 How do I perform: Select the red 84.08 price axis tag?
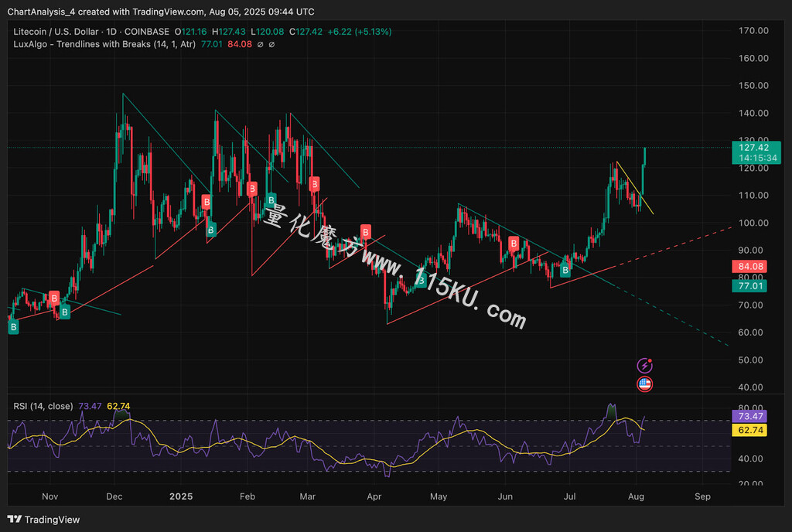[x=749, y=267]
